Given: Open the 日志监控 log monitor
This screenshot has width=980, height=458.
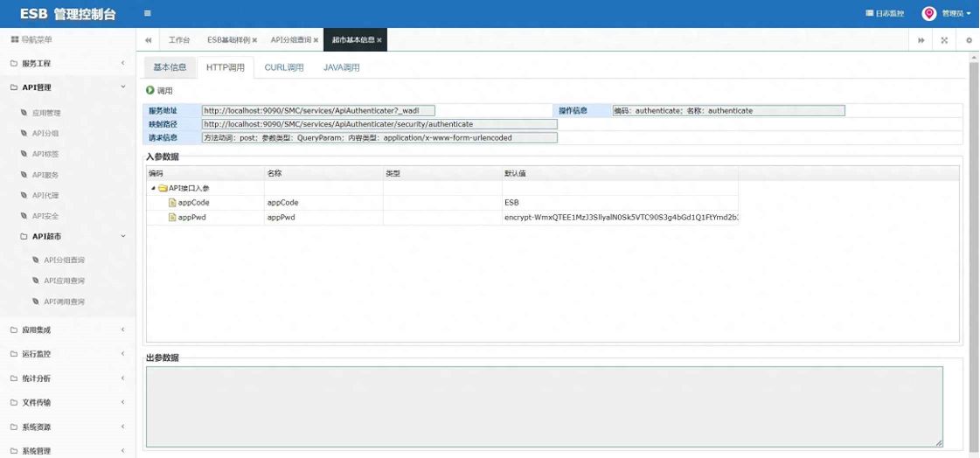Looking at the screenshot, I should pos(885,14).
